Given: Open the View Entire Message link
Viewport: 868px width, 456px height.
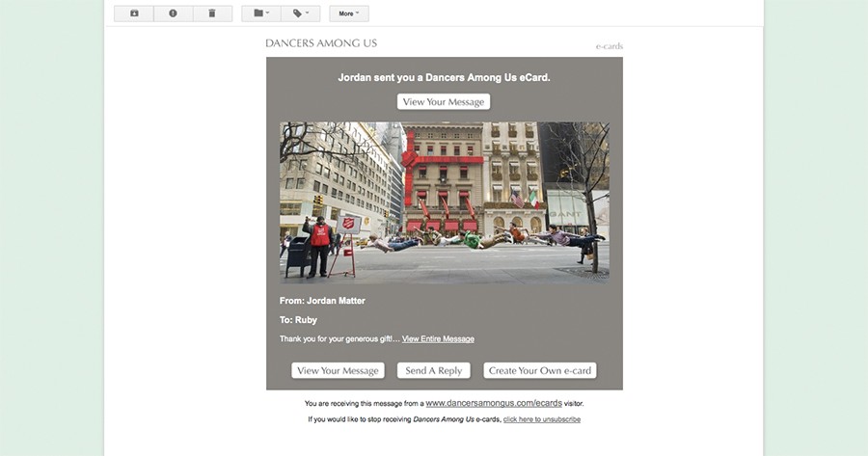Looking at the screenshot, I should (438, 338).
